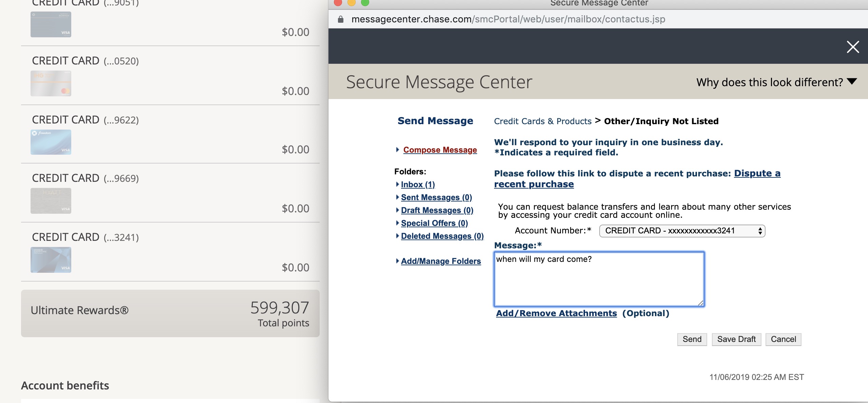The image size is (868, 403).
Task: Click the Bonvoy card thumbnail for account 9051
Action: [x=51, y=24]
